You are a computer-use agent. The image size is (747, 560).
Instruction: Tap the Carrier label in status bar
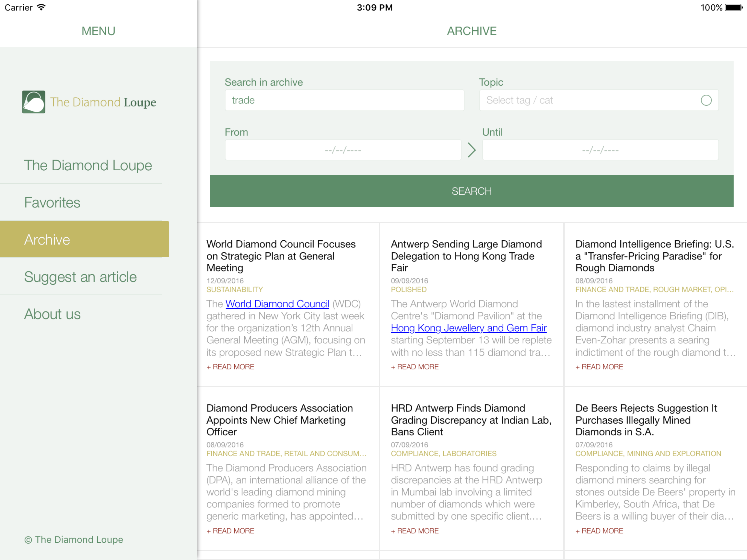19,7
